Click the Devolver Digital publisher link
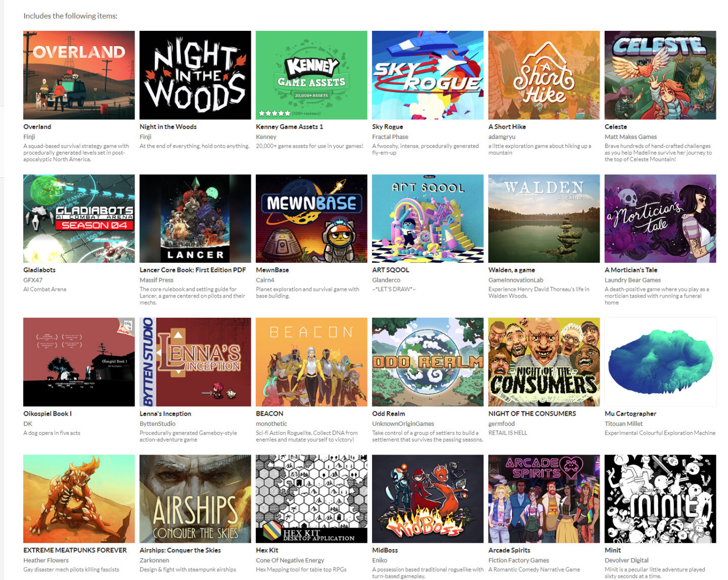This screenshot has width=728, height=580. (x=626, y=560)
